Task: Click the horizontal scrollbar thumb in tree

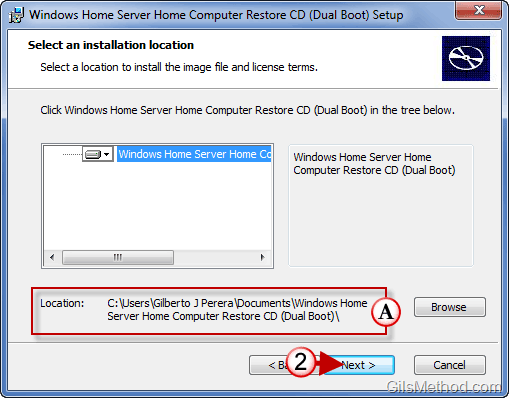Action: 118,257
